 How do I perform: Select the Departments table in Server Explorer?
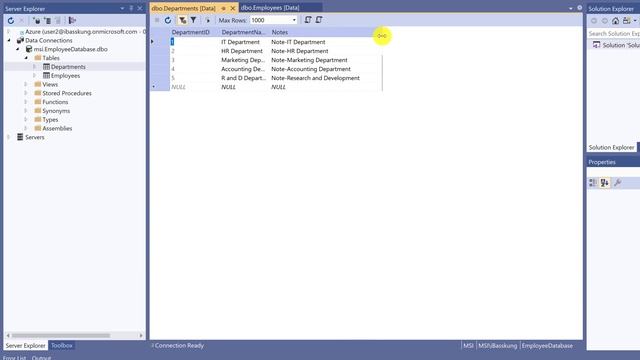[x=68, y=67]
